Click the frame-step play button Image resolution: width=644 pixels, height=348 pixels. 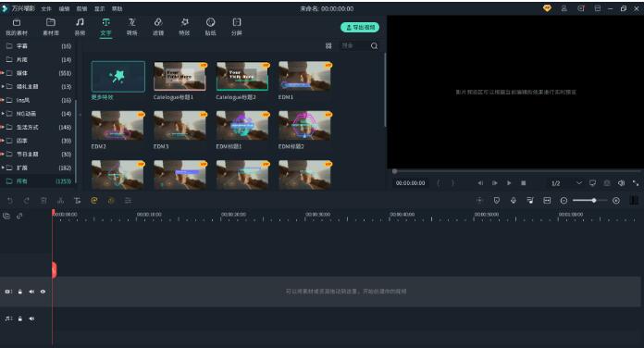coord(494,183)
